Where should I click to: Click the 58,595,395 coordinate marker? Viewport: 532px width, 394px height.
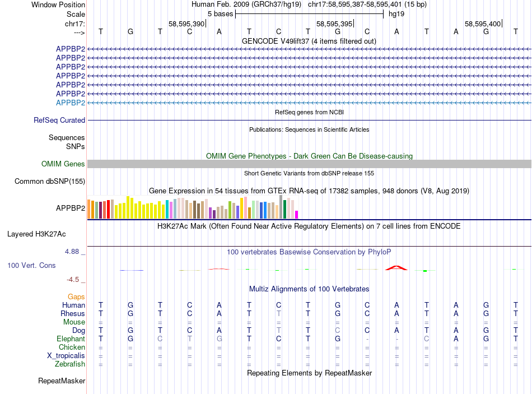[334, 24]
